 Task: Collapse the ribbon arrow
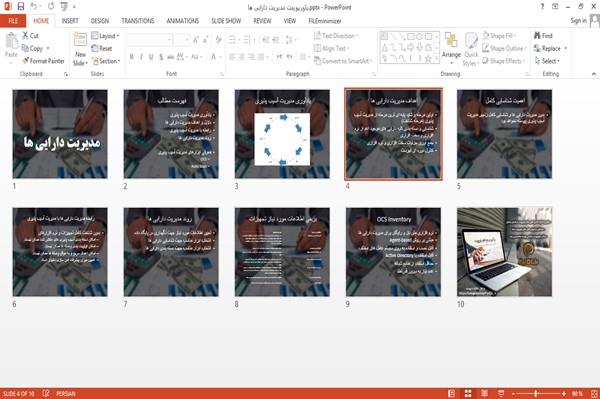click(594, 73)
